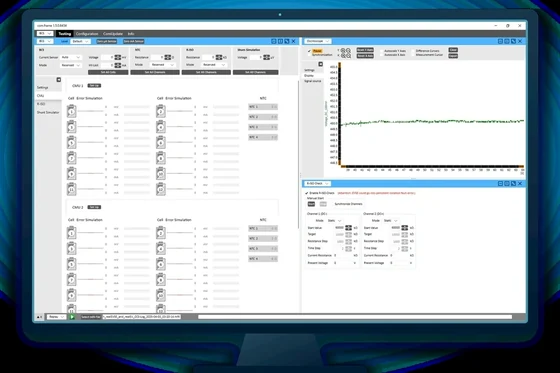Open the Configuration tab

(x=87, y=34)
